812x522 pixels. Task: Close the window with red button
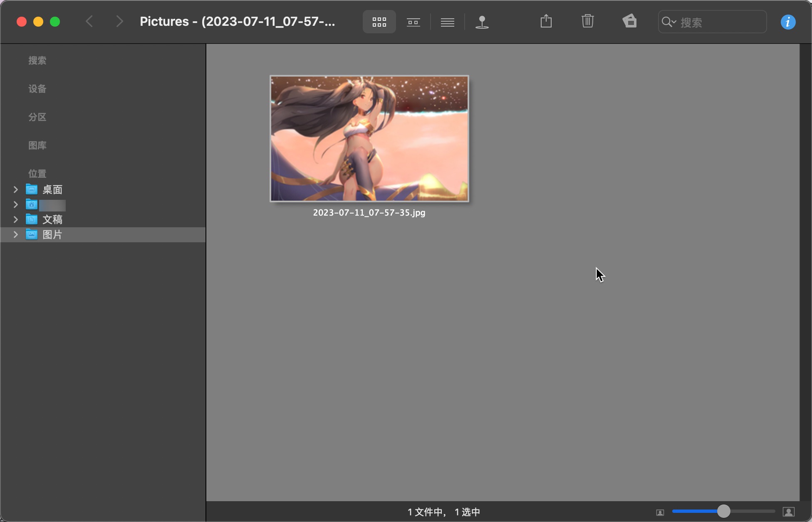(22, 22)
